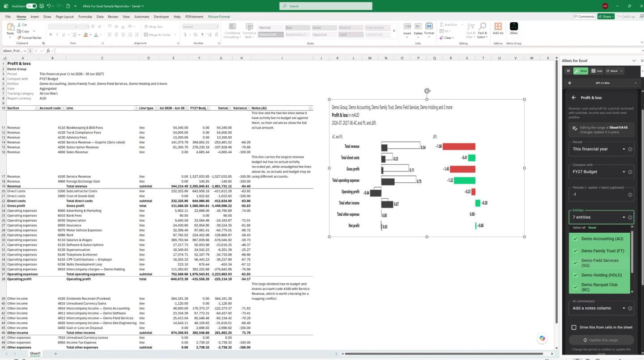Click the fill color bucket swatch

(85, 34)
